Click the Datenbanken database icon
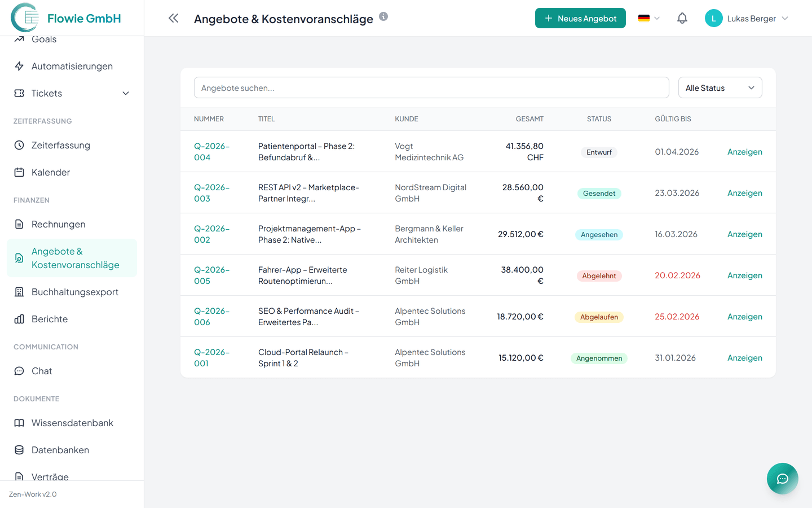The width and height of the screenshot is (812, 508). [19, 450]
